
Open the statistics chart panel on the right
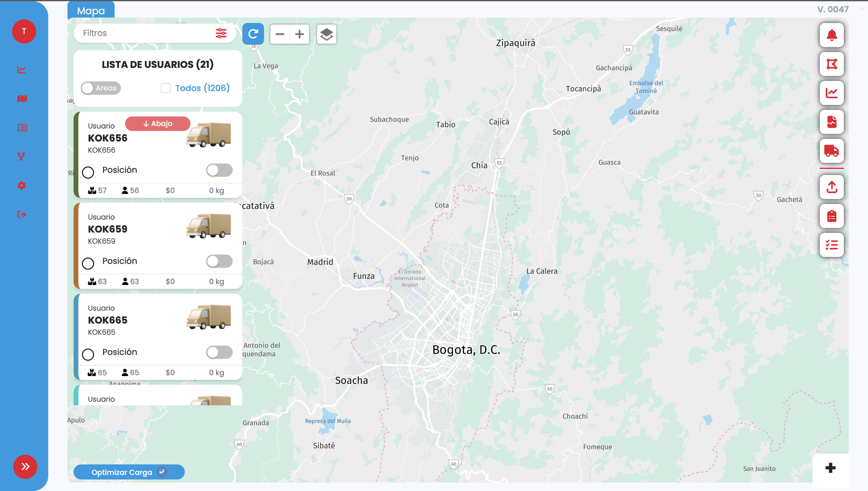point(831,93)
